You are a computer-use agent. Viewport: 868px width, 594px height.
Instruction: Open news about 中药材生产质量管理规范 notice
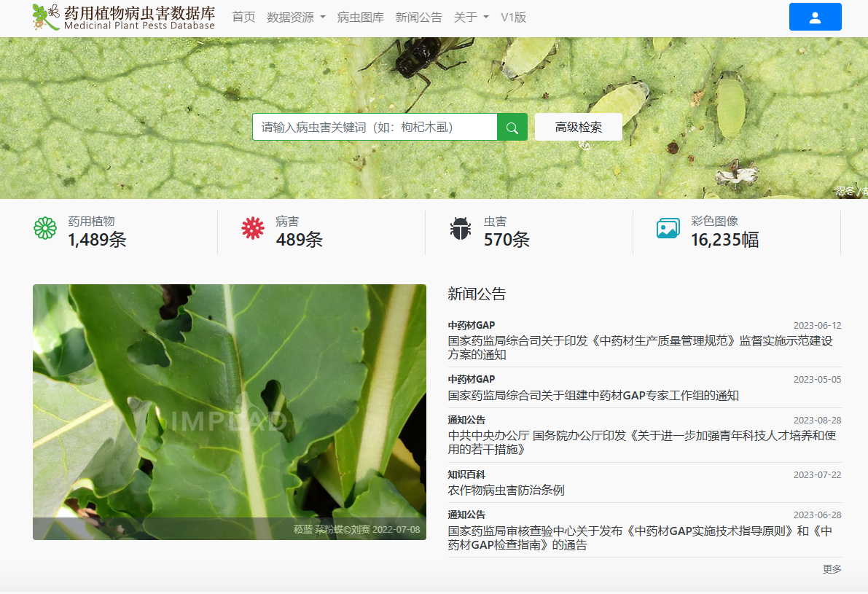pyautogui.click(x=640, y=348)
